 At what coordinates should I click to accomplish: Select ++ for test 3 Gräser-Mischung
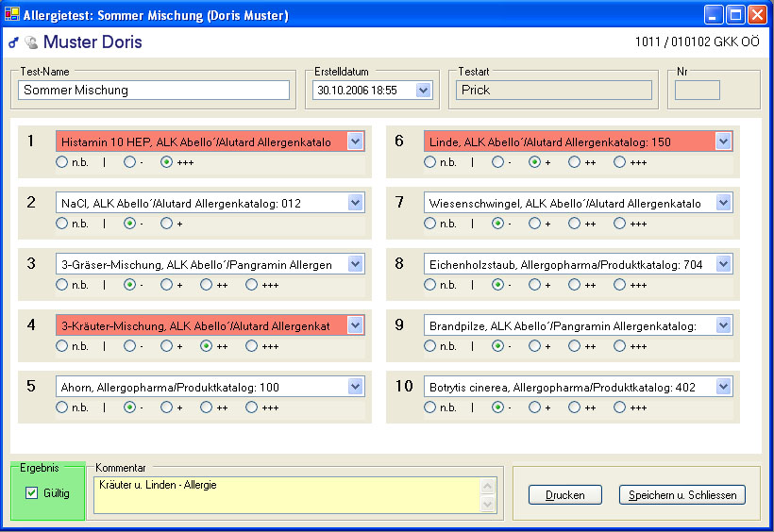coord(207,284)
